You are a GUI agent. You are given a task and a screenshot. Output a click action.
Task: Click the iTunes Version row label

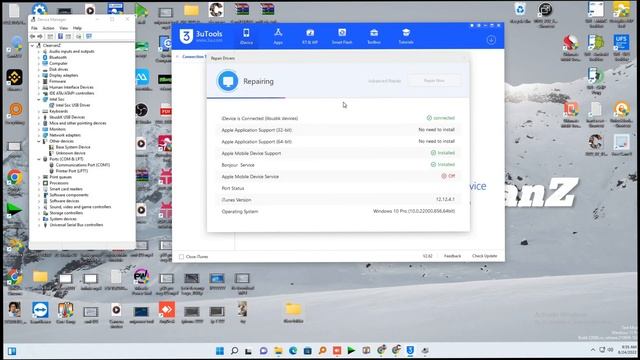236,200
